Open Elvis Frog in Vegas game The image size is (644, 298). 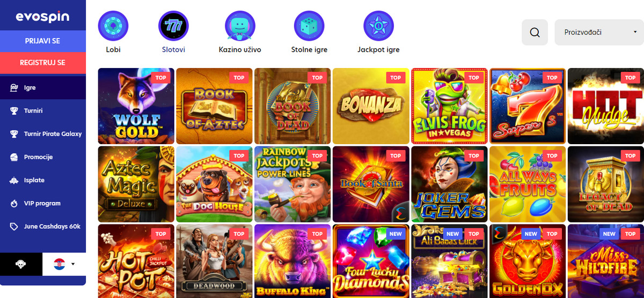[450, 106]
